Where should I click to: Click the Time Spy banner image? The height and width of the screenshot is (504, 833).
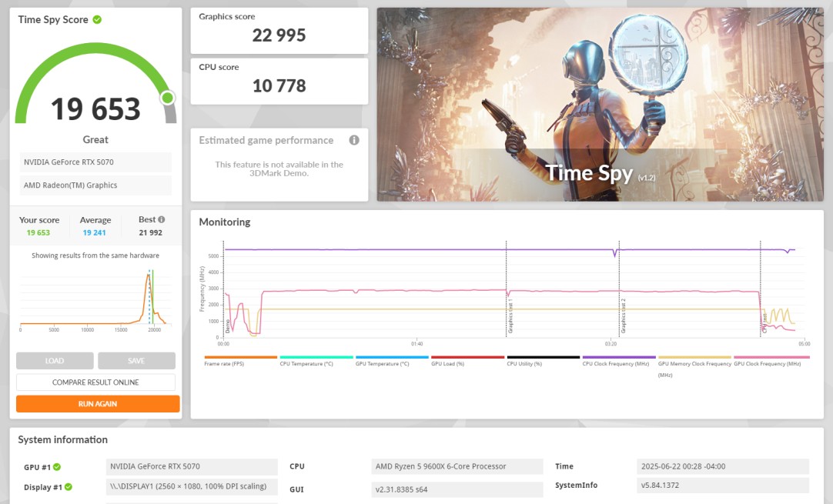tap(600, 105)
